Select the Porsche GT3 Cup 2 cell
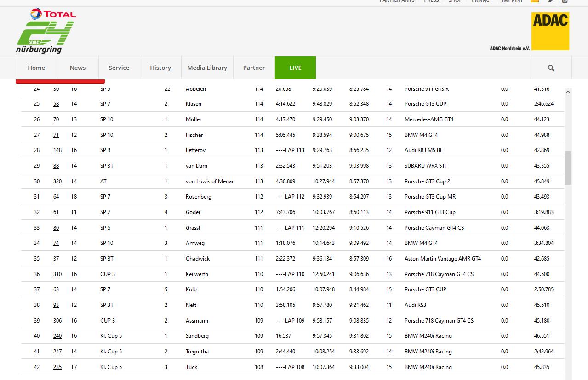The height and width of the screenshot is (380, 588). click(x=428, y=181)
